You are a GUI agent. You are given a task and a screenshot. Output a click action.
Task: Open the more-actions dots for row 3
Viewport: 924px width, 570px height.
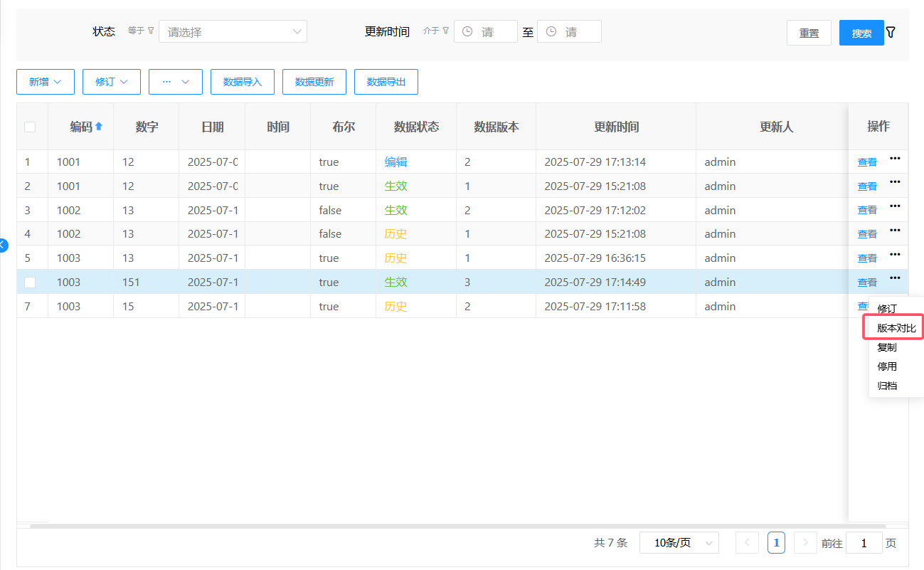(895, 206)
